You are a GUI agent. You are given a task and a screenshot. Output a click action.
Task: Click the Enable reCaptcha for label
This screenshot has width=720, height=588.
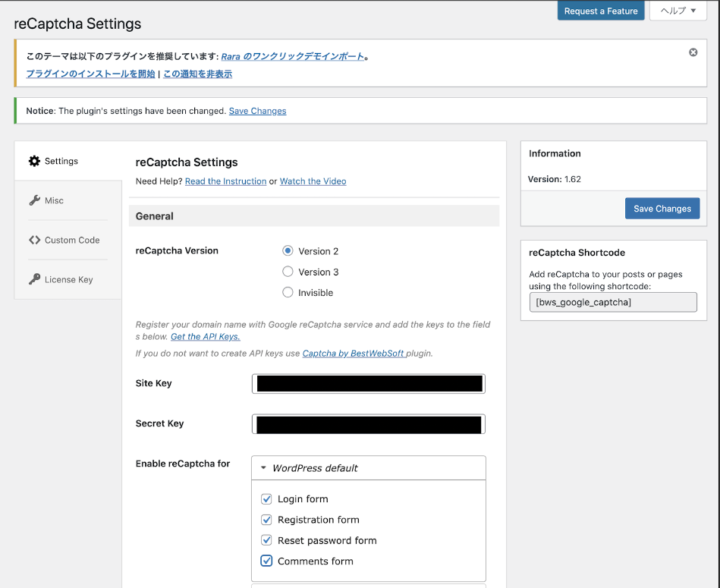click(183, 464)
